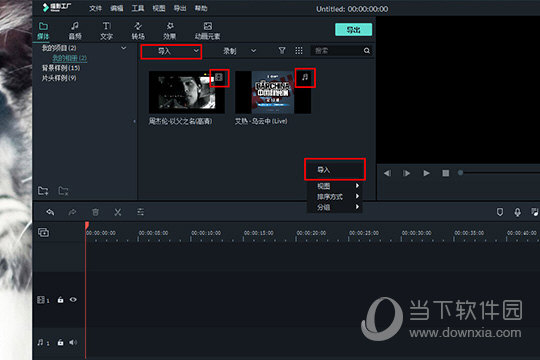
Task: Toggle visibility eye on video track 1
Action: tap(73, 300)
